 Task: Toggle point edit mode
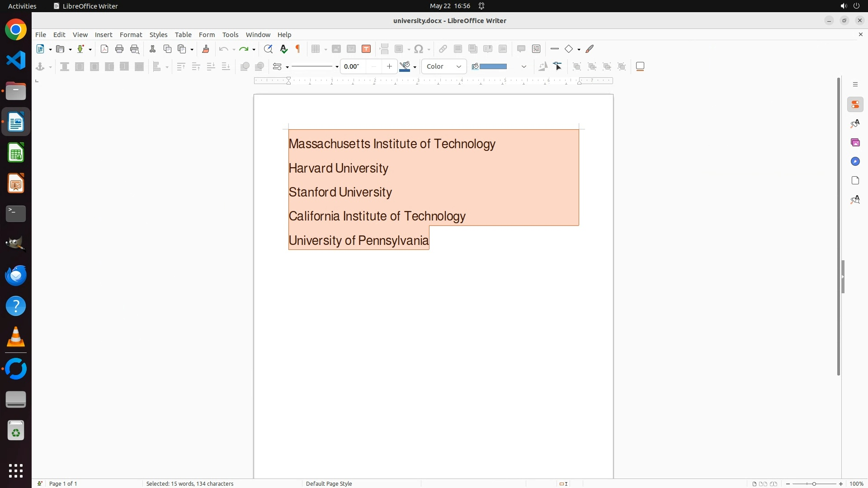tap(558, 66)
